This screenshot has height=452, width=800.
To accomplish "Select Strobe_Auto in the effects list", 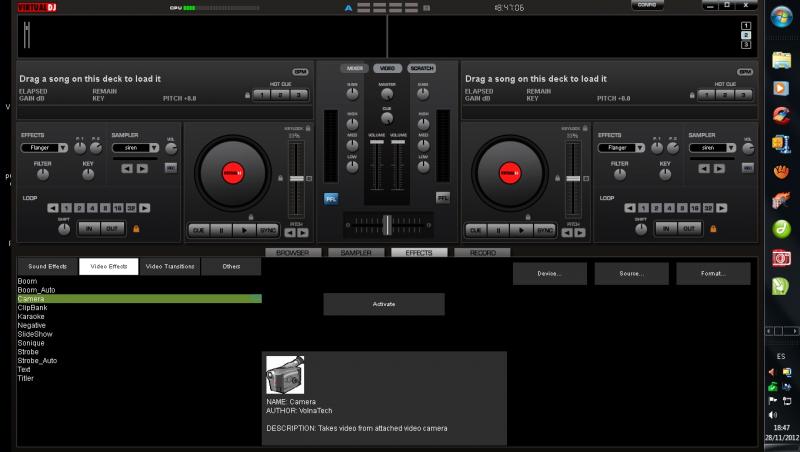I will [37, 361].
